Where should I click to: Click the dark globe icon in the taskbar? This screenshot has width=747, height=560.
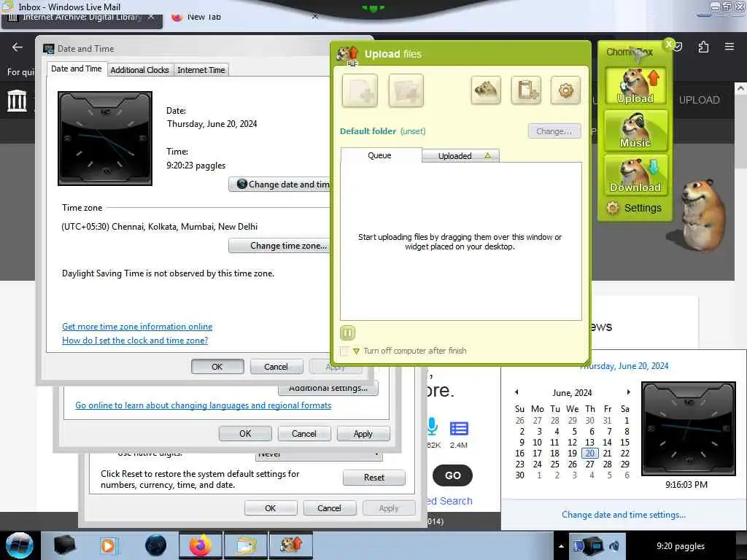(155, 545)
